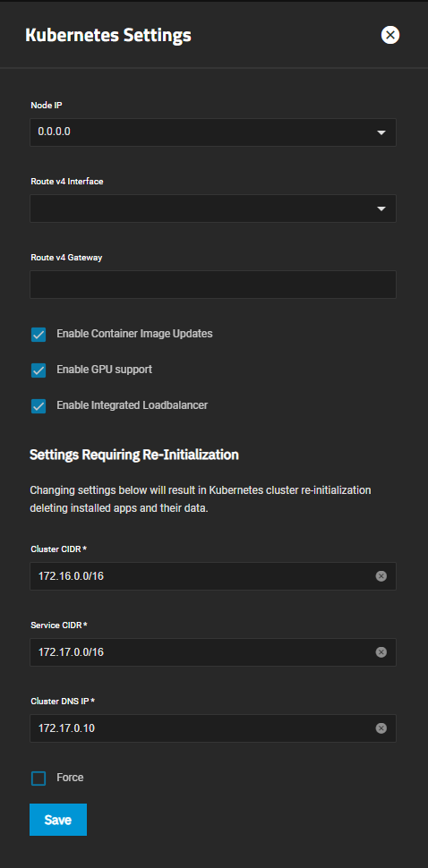
Task: Click the Node IP dropdown arrow
Action: [x=381, y=132]
